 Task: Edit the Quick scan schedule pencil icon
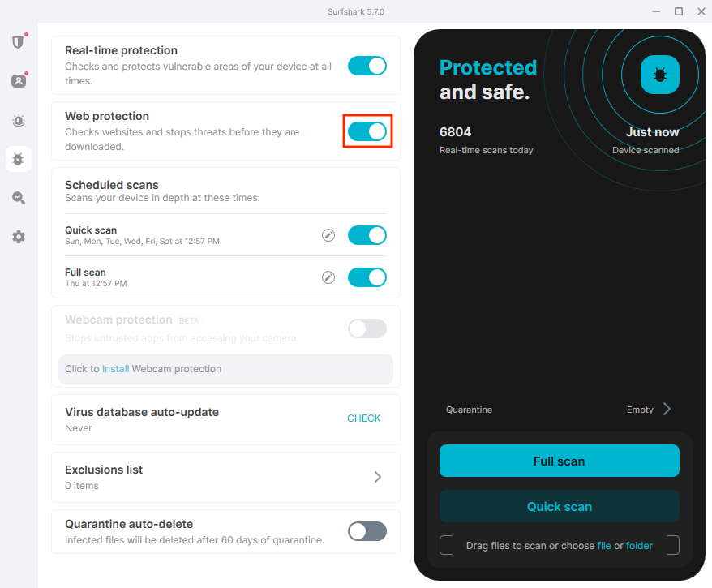pyautogui.click(x=328, y=235)
